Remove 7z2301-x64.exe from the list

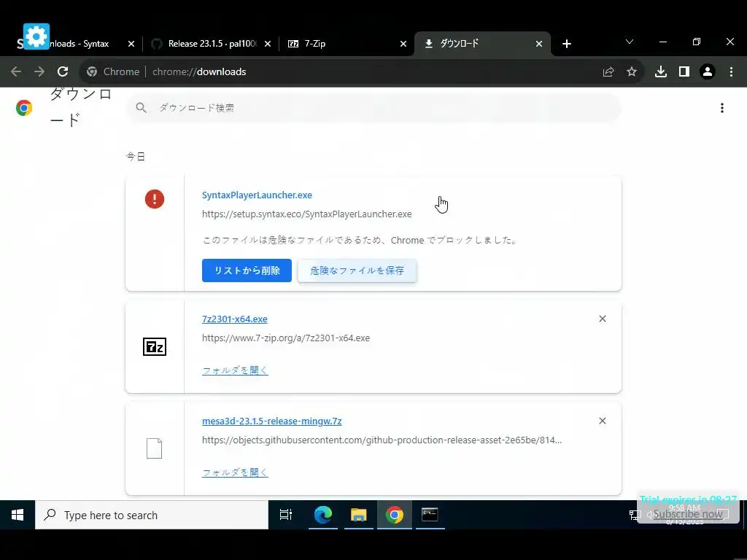(x=602, y=319)
